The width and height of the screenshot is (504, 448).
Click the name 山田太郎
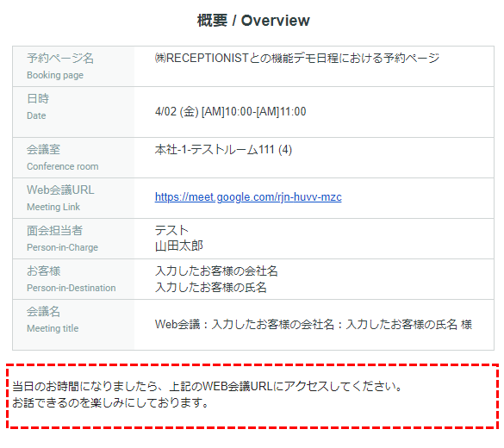pos(179,246)
